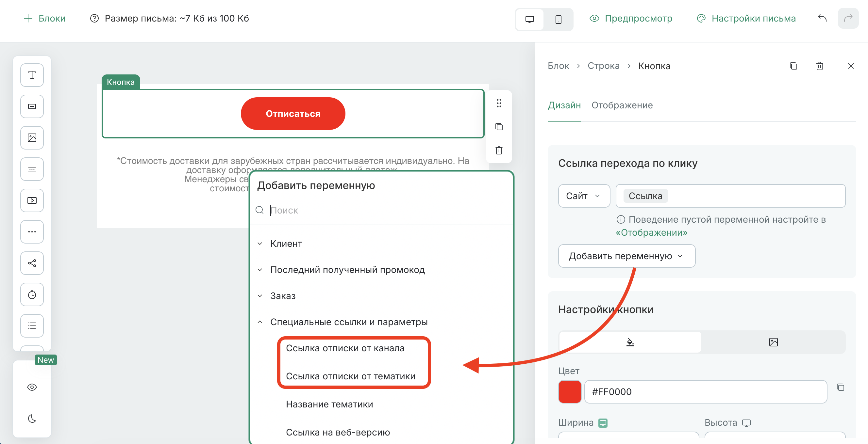Image resolution: width=868 pixels, height=444 pixels.
Task: Collapse Специальные ссылки и параметры group
Action: (342, 322)
